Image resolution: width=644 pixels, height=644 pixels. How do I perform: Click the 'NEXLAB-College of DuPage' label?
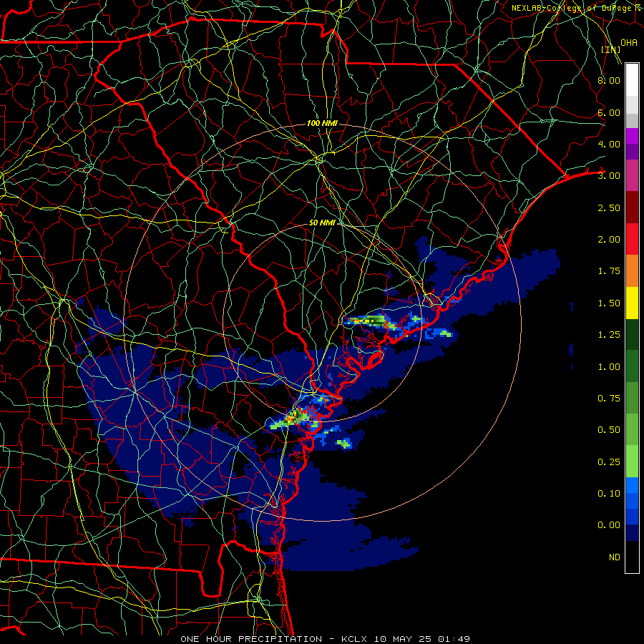point(571,8)
